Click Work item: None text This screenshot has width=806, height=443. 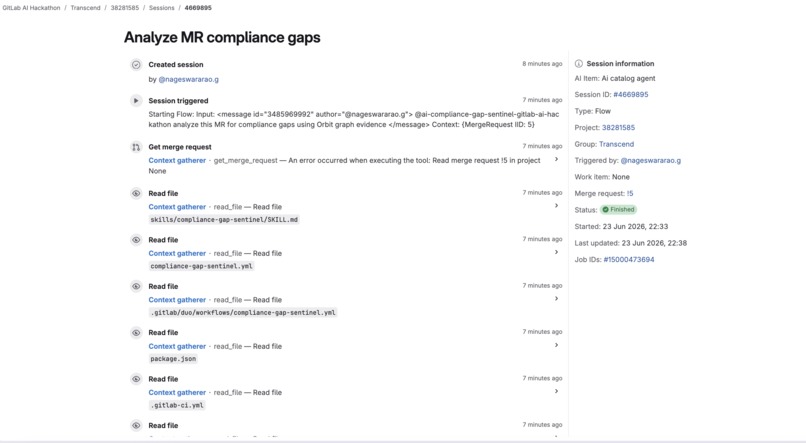(602, 177)
